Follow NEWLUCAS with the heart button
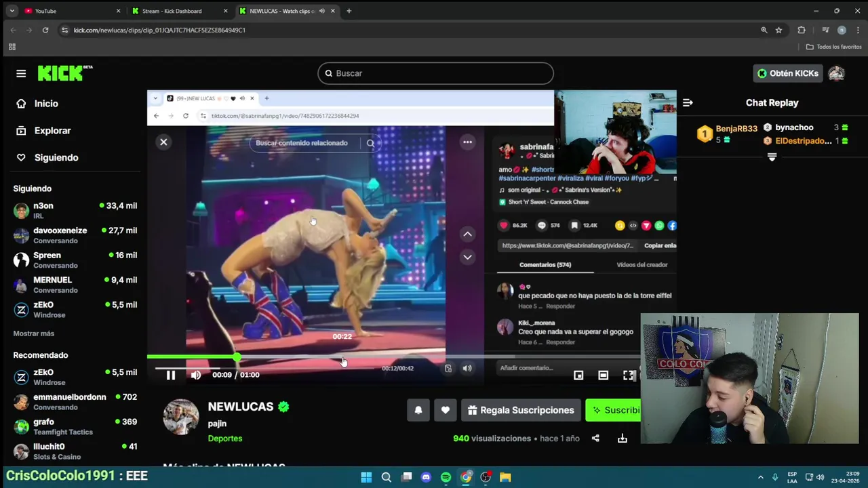The image size is (868, 488). pos(446,410)
